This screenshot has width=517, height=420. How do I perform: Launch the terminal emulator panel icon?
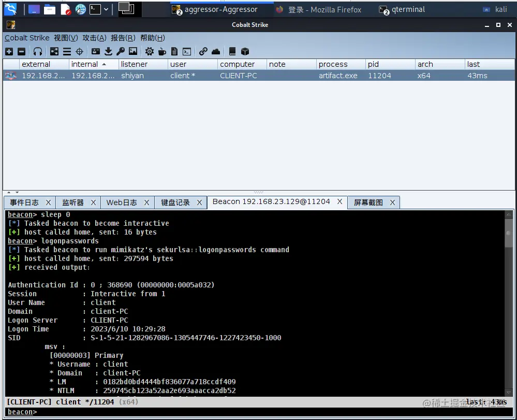pyautogui.click(x=95, y=9)
